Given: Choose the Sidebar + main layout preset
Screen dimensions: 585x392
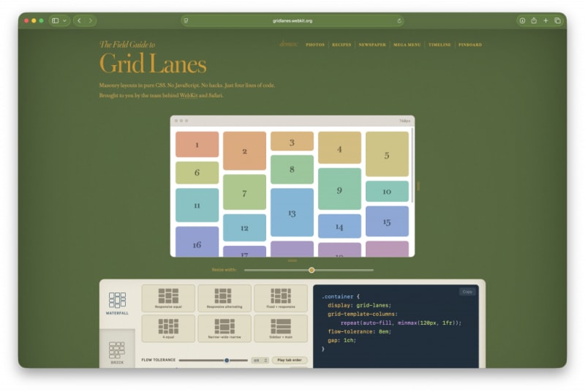Looking at the screenshot, I should click(281, 328).
